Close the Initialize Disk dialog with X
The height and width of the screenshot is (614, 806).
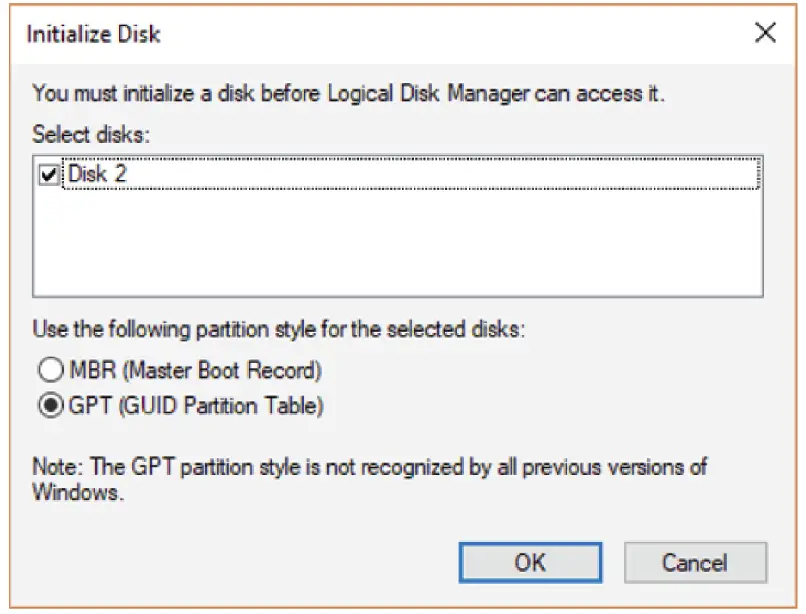[765, 33]
